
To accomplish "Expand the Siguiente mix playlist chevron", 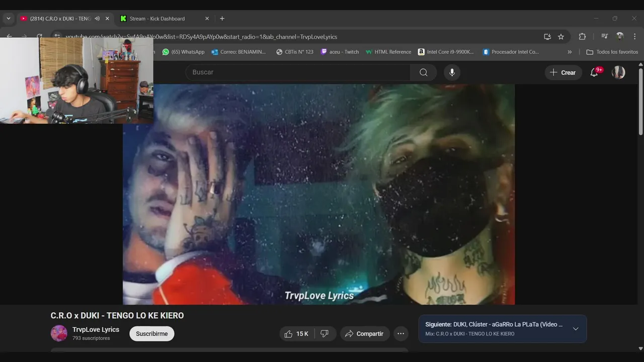I will click(576, 329).
